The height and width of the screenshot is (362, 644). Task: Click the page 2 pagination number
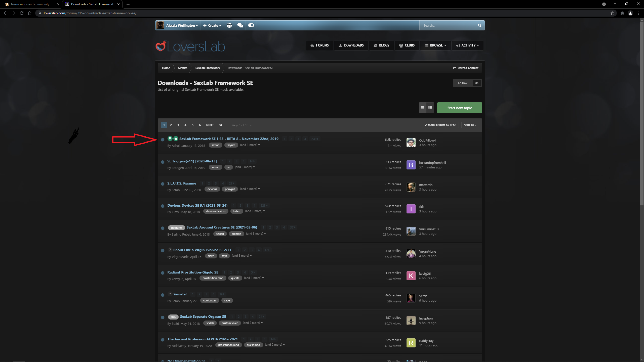point(171,125)
